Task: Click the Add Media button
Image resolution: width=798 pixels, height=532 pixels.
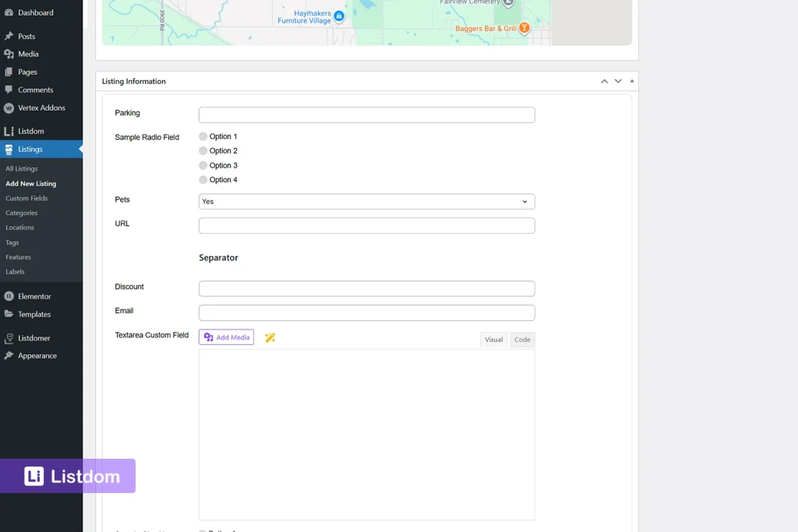Action: (x=225, y=337)
